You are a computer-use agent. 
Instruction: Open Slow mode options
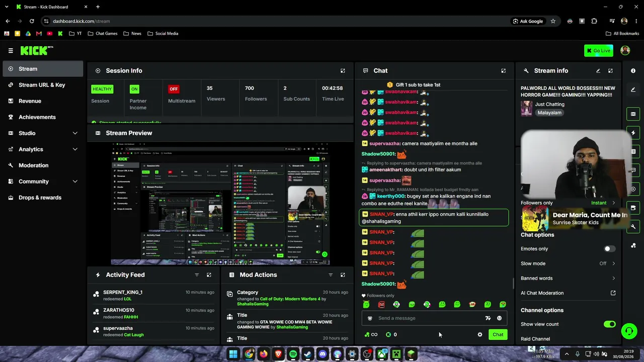(568, 263)
